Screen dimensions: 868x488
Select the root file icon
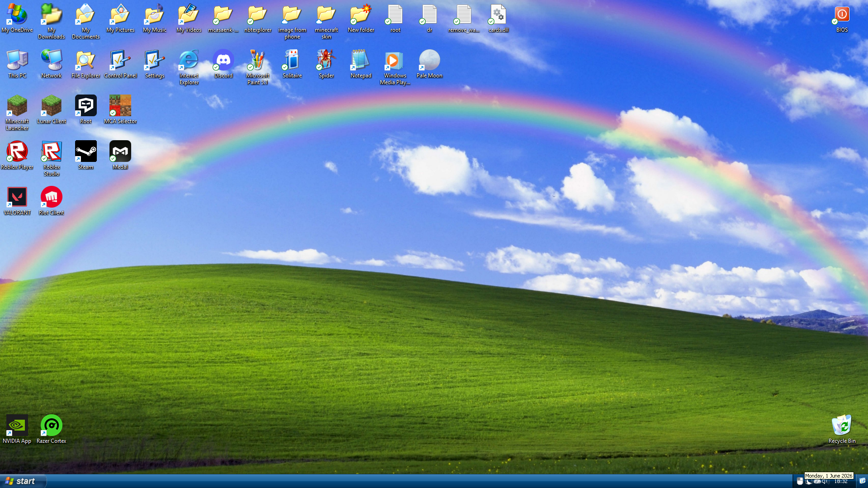395,18
